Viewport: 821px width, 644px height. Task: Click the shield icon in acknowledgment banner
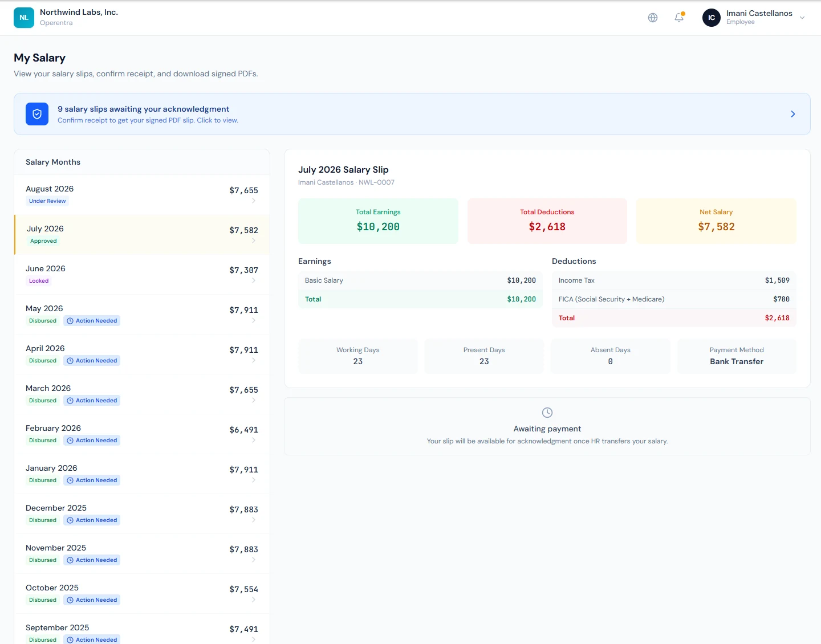[37, 114]
